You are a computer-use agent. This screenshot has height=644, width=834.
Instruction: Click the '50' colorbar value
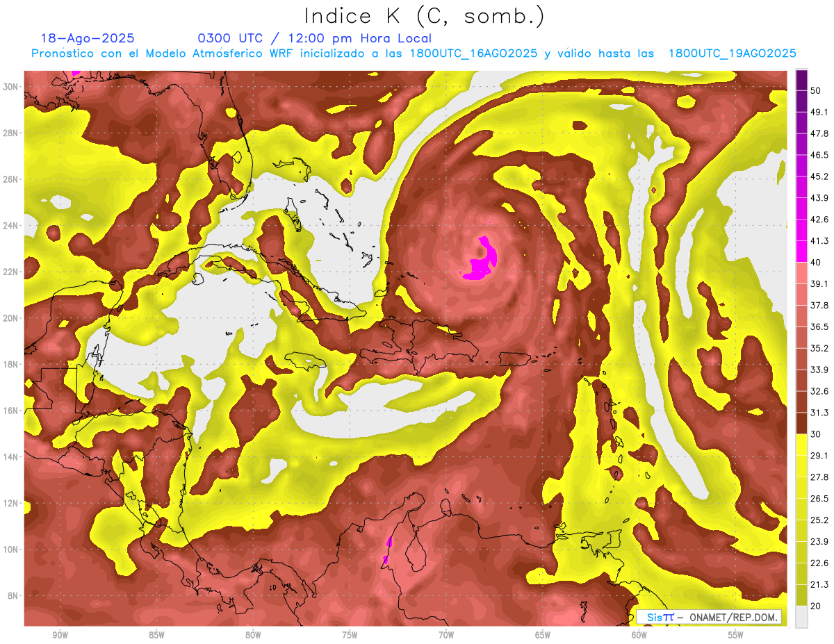(x=817, y=91)
